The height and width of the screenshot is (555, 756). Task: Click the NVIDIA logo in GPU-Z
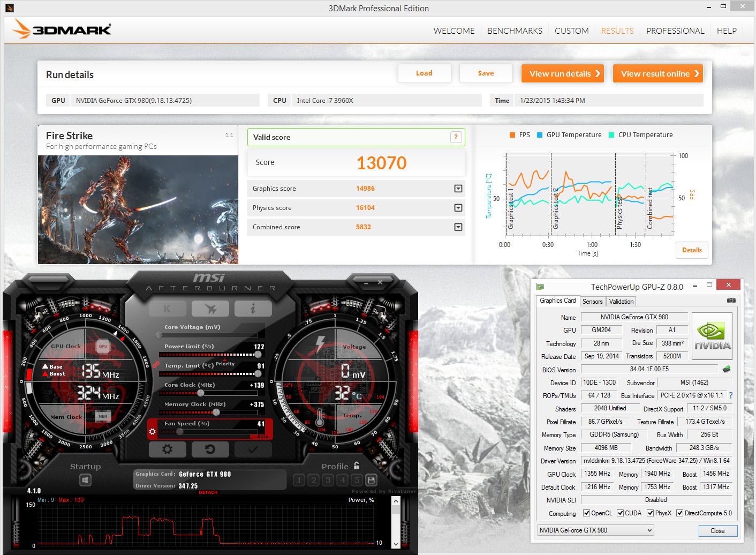(712, 336)
